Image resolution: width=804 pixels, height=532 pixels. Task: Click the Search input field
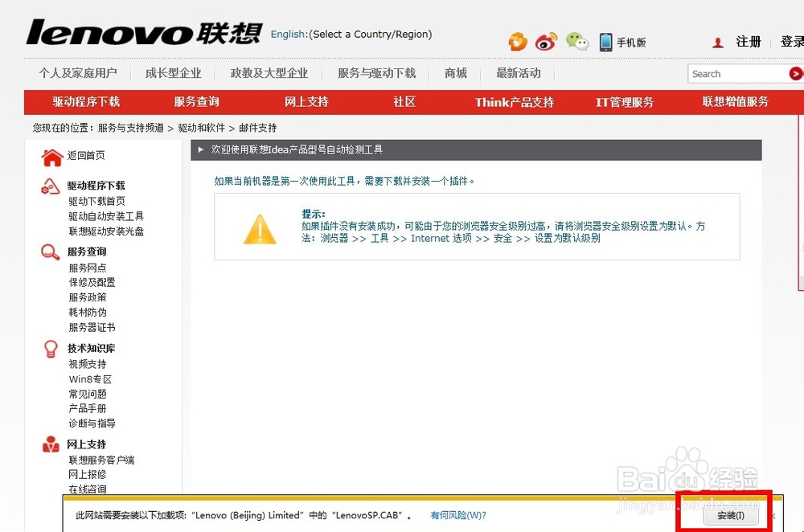[x=738, y=74]
